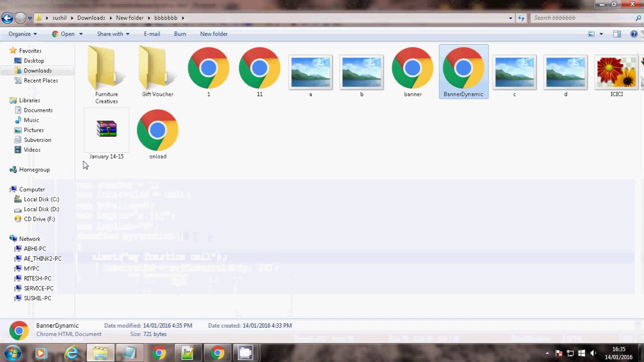This screenshot has height=362, width=644.
Task: Click Downloads in the address breadcrumb
Action: 91,18
